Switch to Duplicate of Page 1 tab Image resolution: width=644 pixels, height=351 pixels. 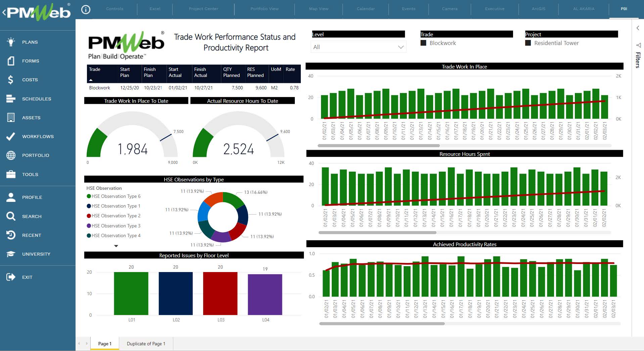pyautogui.click(x=146, y=344)
